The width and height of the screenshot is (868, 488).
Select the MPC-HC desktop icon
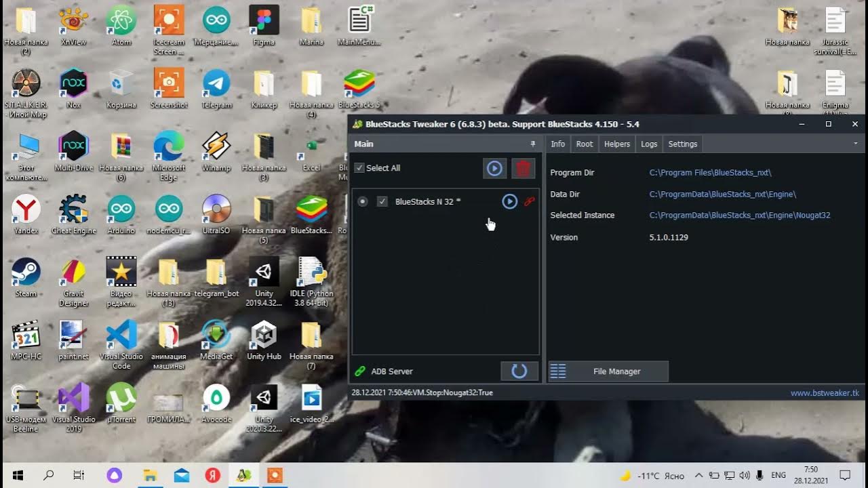tap(26, 341)
